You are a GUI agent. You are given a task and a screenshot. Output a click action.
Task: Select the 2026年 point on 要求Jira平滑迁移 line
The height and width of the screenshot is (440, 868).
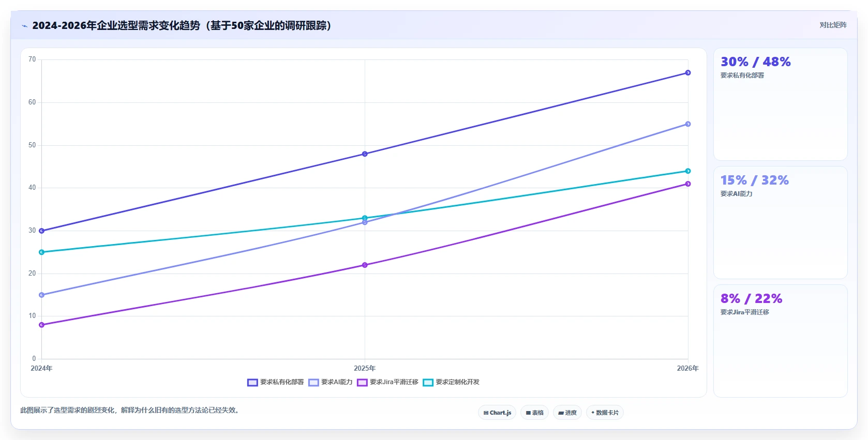[x=688, y=184]
